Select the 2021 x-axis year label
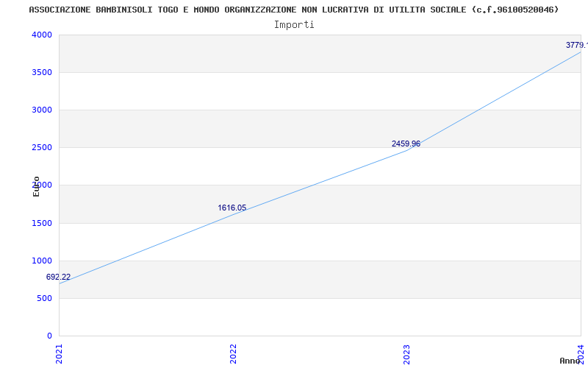 [x=60, y=354]
